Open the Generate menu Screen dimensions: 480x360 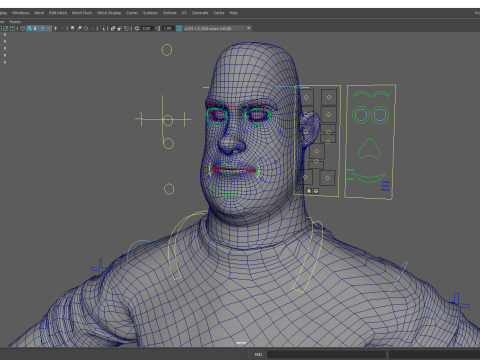[x=200, y=13]
